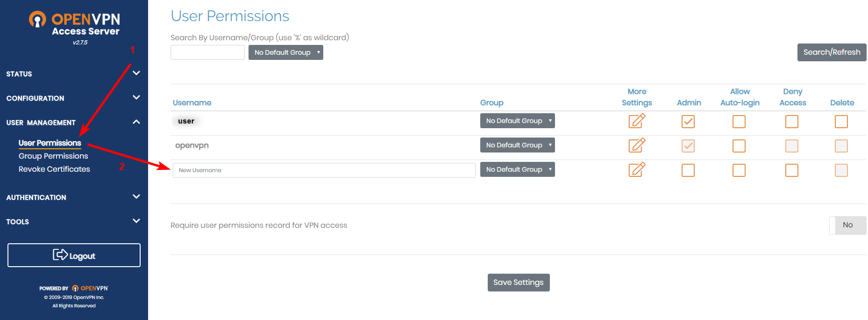Collapse the User Management section
The image size is (868, 320).
pyautogui.click(x=74, y=123)
